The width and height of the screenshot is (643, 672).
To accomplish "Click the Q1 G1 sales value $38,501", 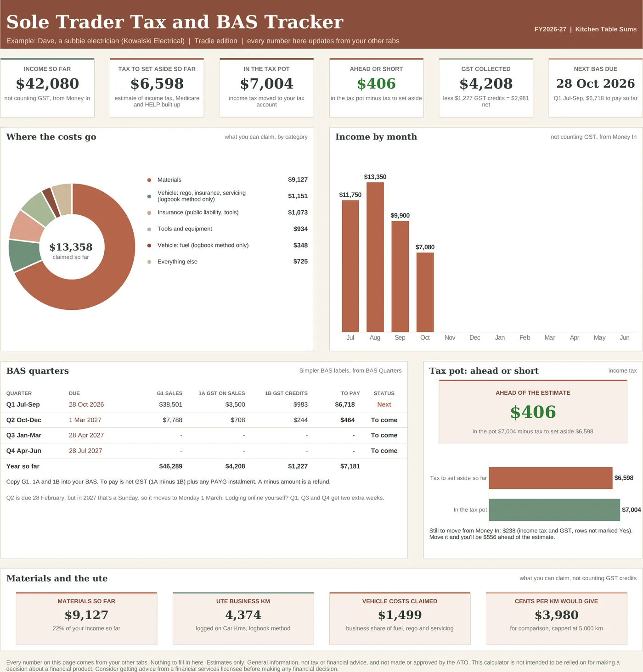I will 170,404.
